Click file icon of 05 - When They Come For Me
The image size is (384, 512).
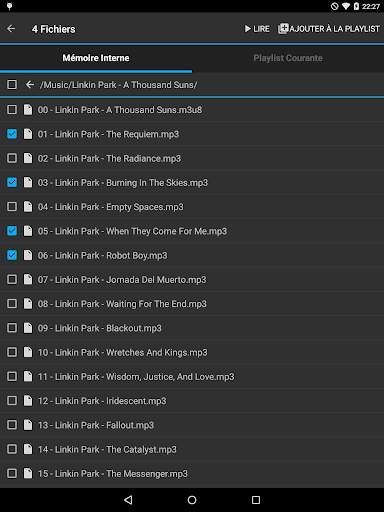click(x=28, y=231)
